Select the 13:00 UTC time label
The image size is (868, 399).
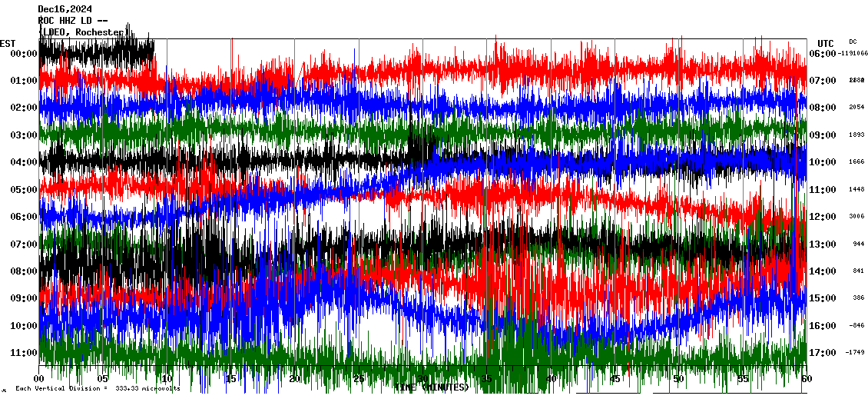tap(823, 244)
